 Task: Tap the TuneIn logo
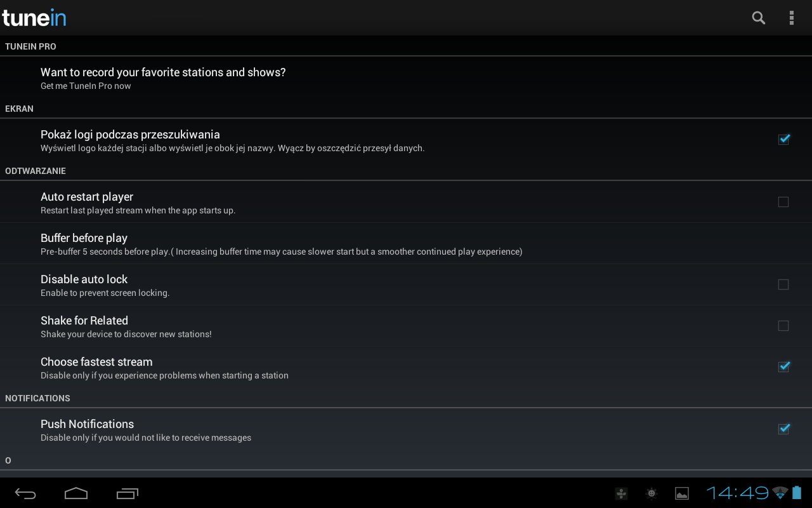click(34, 18)
